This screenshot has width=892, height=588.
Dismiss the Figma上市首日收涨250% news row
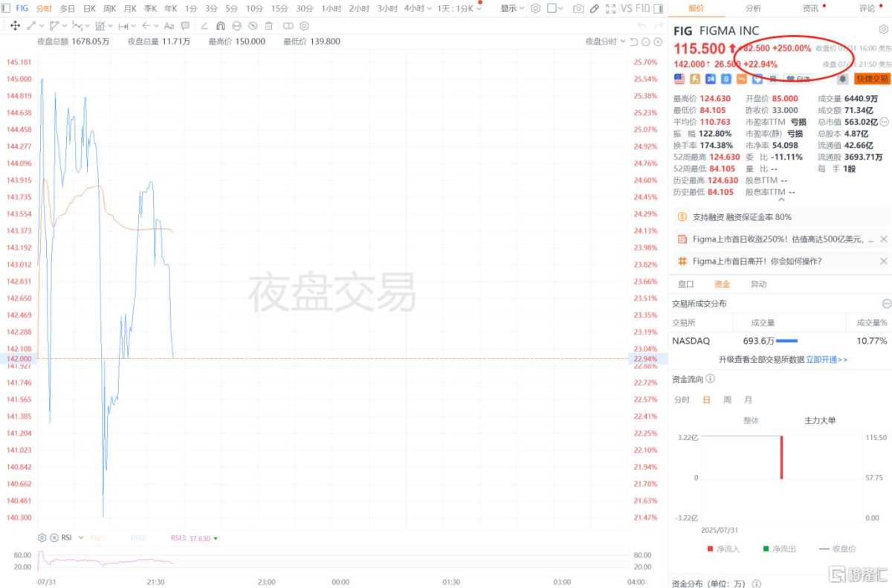[884, 239]
